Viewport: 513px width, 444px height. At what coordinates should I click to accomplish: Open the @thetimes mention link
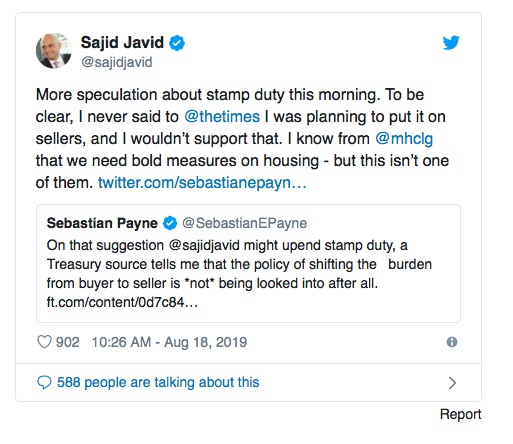[222, 117]
